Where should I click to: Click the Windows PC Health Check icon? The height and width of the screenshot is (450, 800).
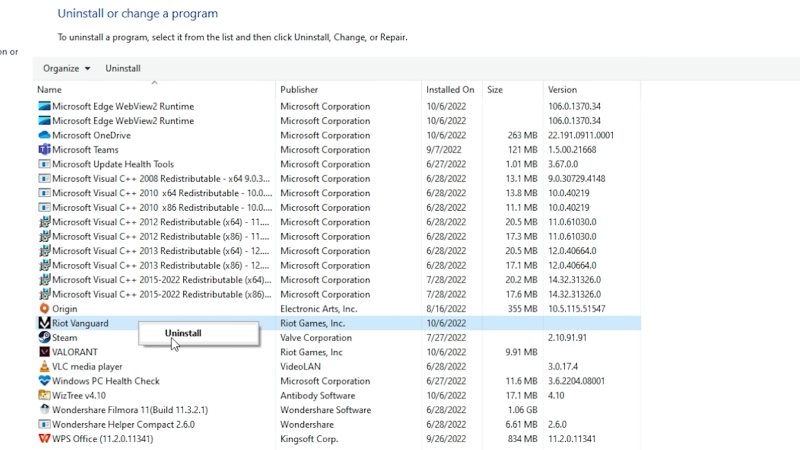(x=44, y=381)
